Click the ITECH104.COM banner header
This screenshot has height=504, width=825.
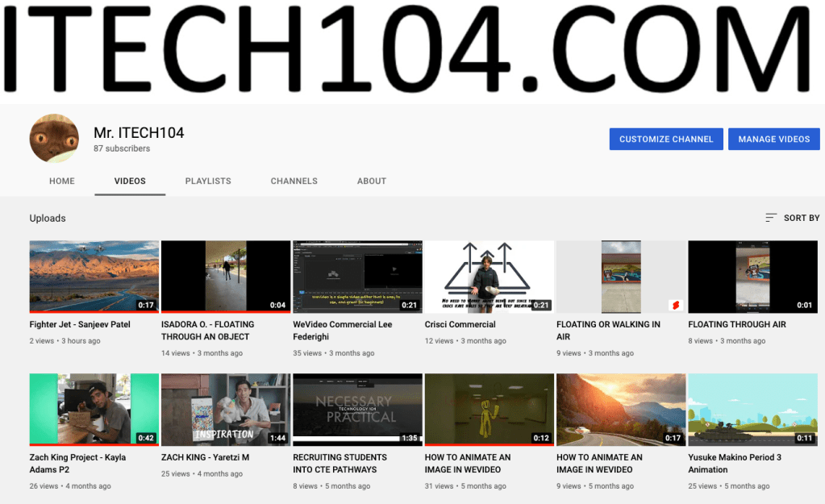point(412,50)
